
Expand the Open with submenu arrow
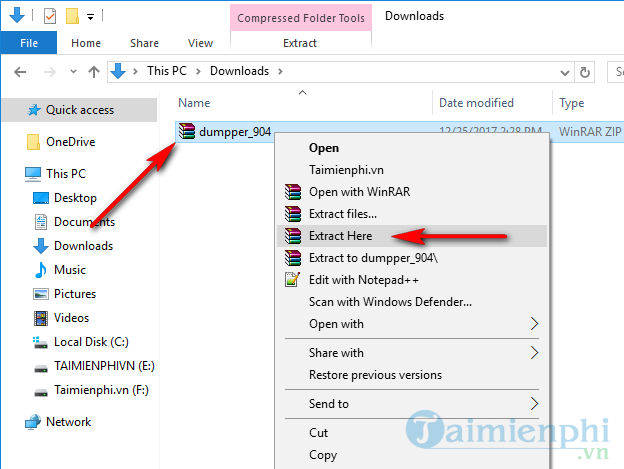tap(534, 324)
